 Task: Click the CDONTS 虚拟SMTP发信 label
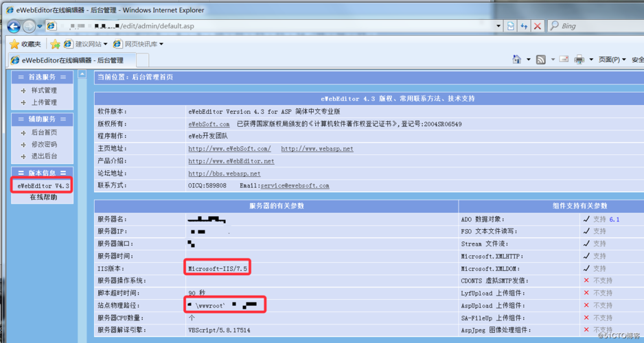click(x=494, y=281)
